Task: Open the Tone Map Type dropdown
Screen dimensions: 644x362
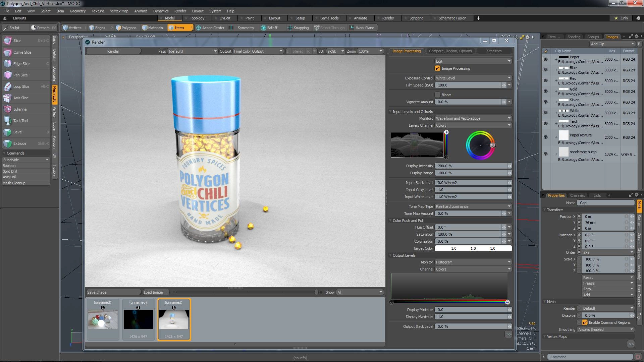Action: click(473, 206)
